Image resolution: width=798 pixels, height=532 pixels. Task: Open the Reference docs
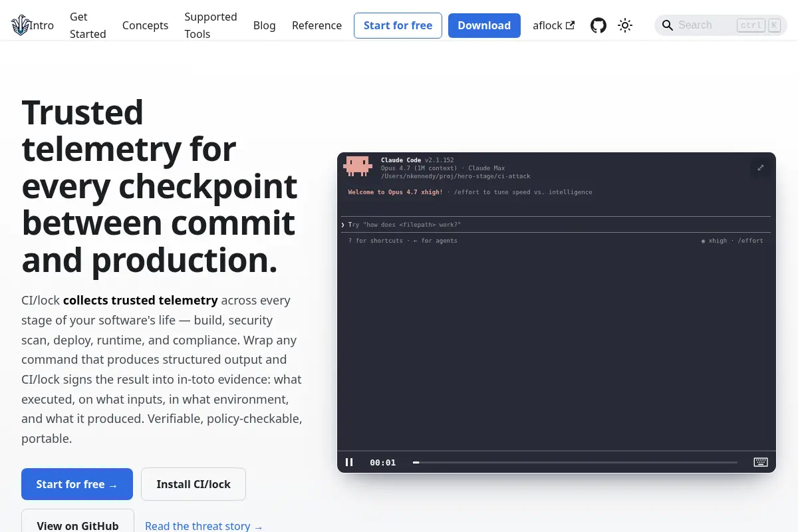click(x=317, y=25)
